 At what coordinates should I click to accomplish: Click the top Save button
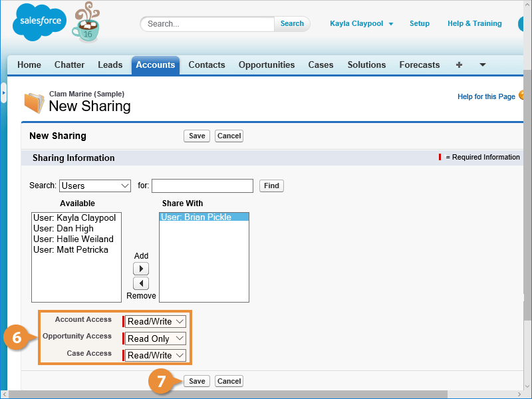click(x=197, y=136)
